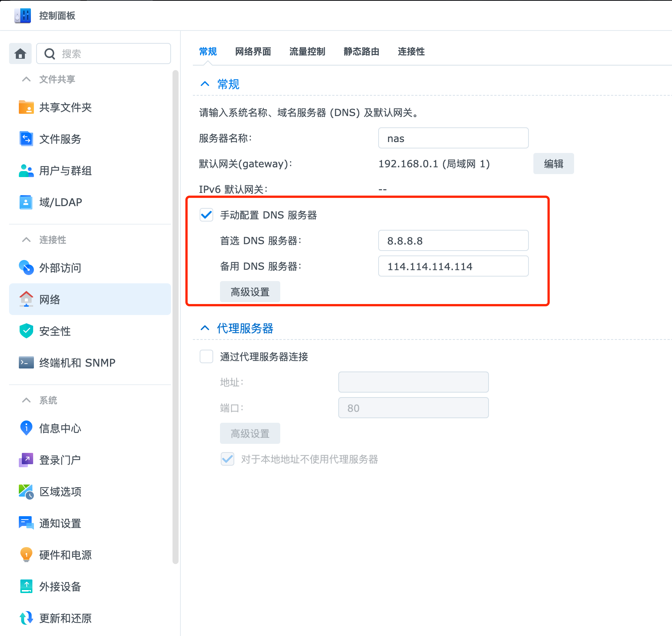Switch to Network Interface (网络界面) tab
Screen dimensions: 672x636
(253, 52)
